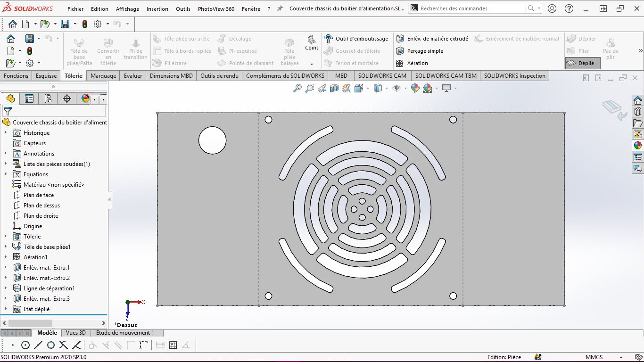Insert an Aération vent feature
The width and height of the screenshot is (644, 362).
pos(413,63)
